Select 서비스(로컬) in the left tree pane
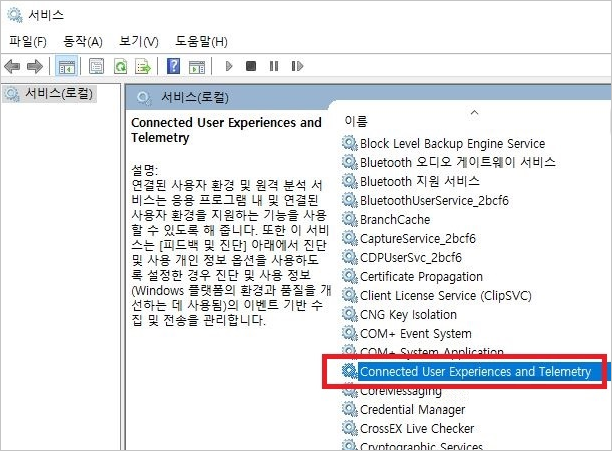Image resolution: width=612 pixels, height=451 pixels. click(x=50, y=94)
